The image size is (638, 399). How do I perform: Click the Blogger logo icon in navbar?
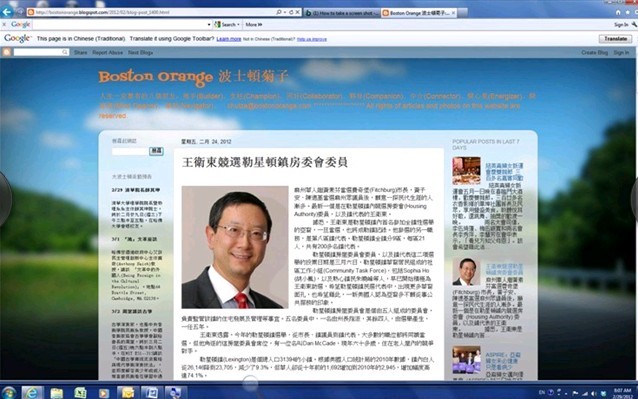pos(7,52)
